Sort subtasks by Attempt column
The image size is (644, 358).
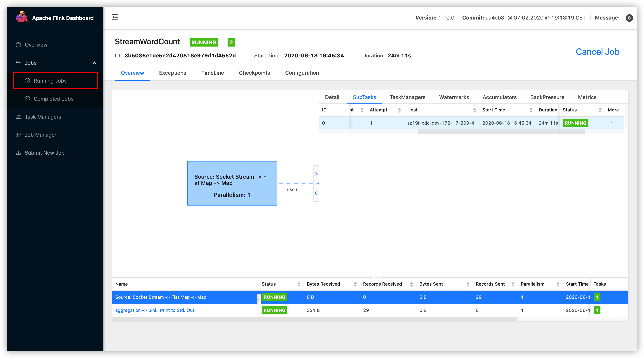coord(399,110)
